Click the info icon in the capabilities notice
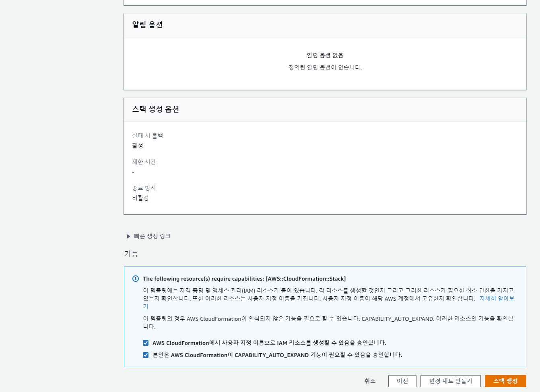This screenshot has width=540, height=392. point(136,279)
